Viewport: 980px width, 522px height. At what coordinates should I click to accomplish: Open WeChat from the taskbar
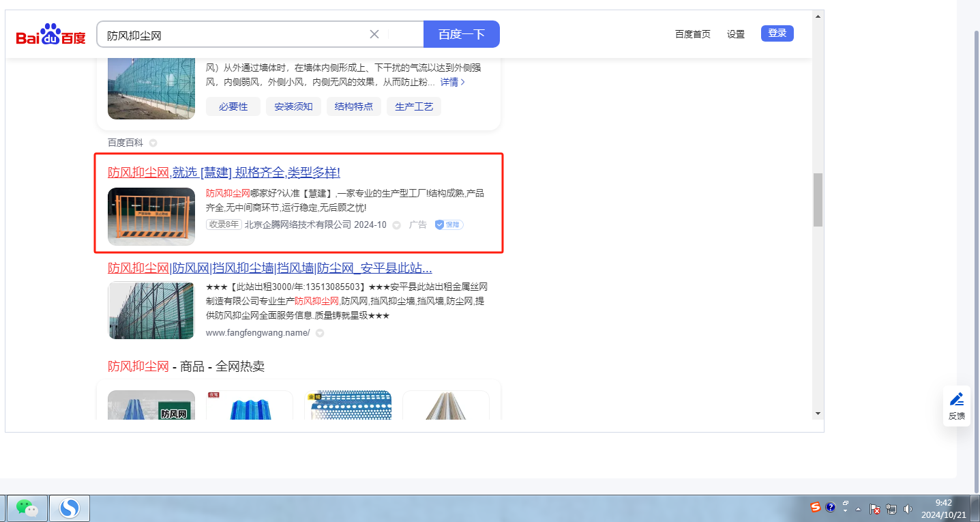[27, 508]
